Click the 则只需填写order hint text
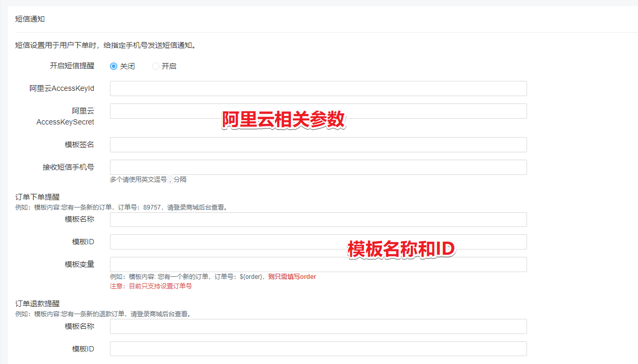 (292, 276)
